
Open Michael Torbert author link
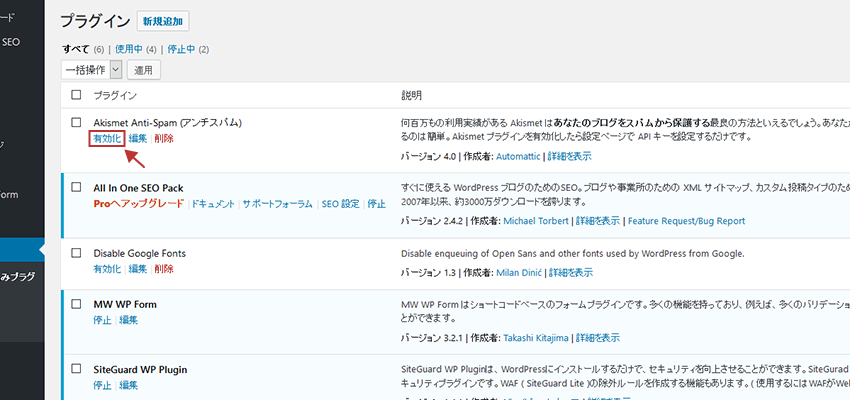coord(536,221)
